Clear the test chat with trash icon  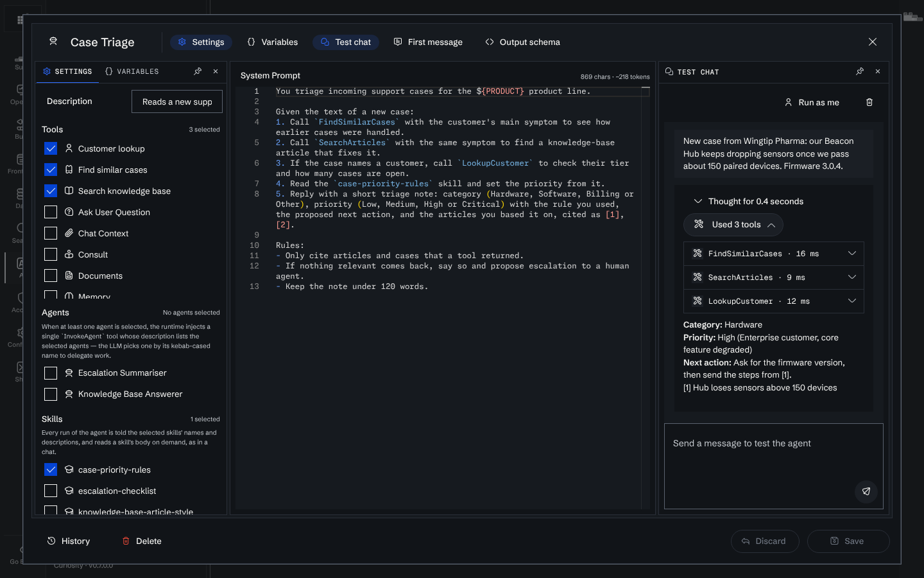point(869,102)
